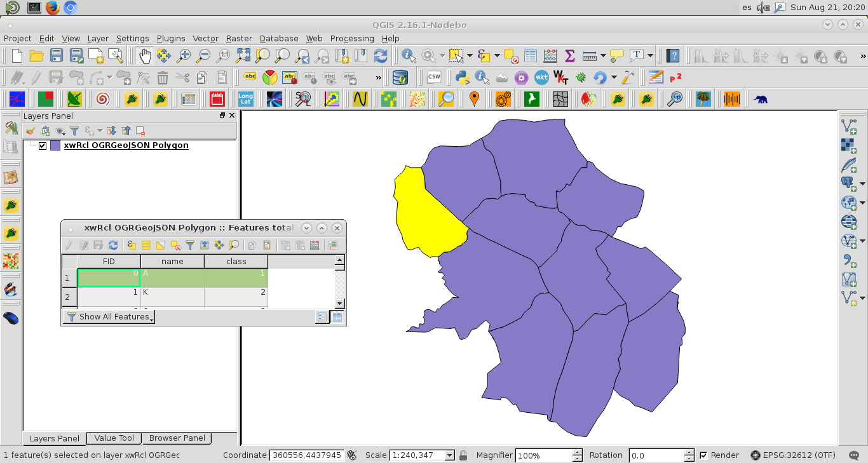Image resolution: width=868 pixels, height=463 pixels.
Task: Click purple color swatch of xwRcl layer
Action: click(x=55, y=145)
